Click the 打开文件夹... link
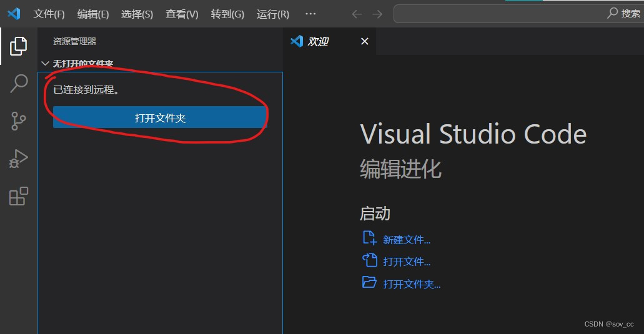Image resolution: width=644 pixels, height=334 pixels. pos(412,284)
